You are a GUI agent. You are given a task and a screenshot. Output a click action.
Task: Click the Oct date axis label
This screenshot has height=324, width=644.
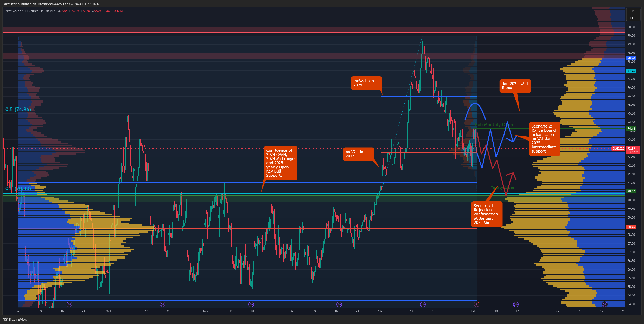tap(109, 311)
